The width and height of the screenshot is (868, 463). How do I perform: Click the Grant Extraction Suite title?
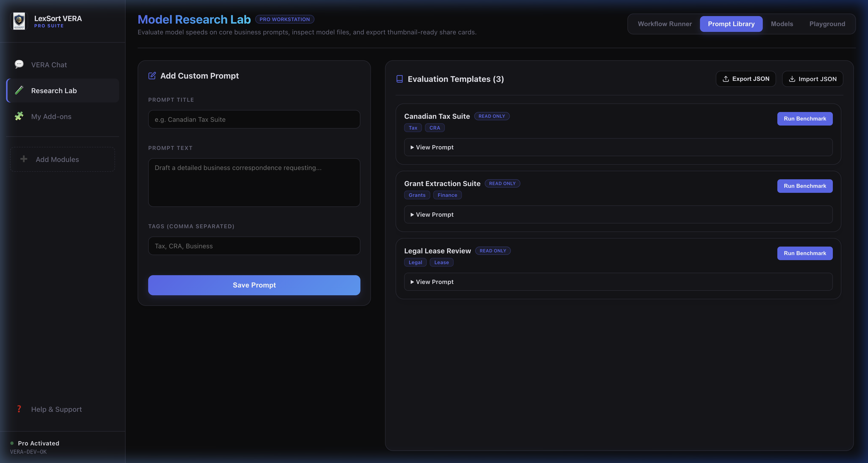click(442, 184)
